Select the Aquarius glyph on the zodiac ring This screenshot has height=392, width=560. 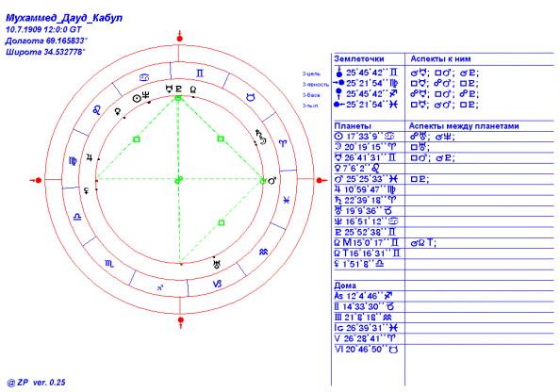pos(263,252)
